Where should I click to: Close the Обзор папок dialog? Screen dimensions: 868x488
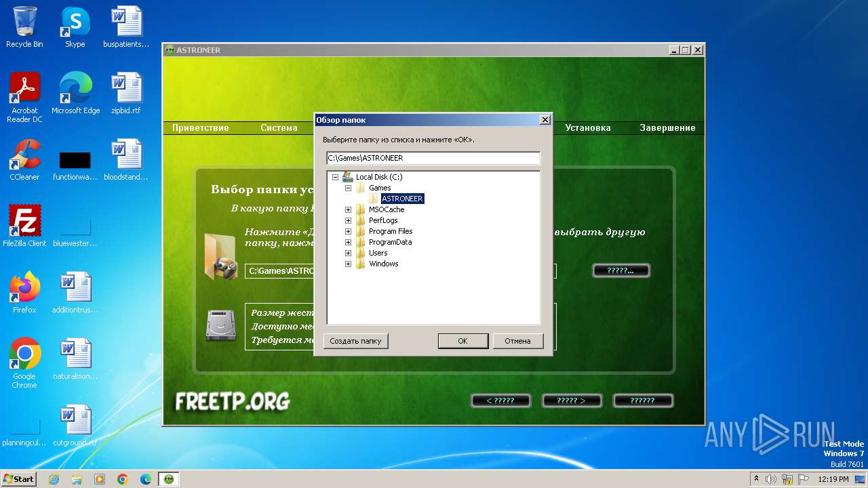(x=545, y=120)
